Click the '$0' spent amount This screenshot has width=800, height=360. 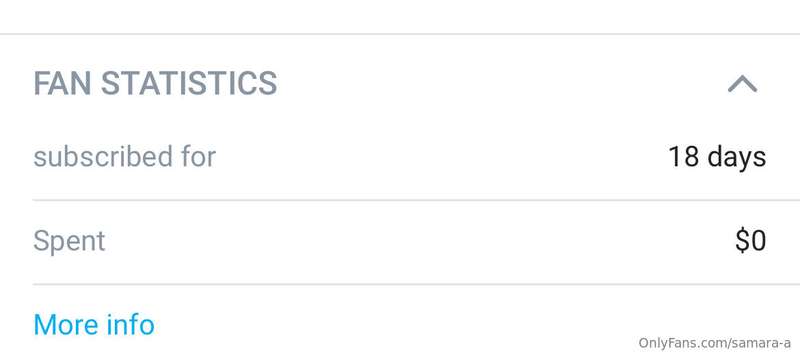tap(751, 241)
